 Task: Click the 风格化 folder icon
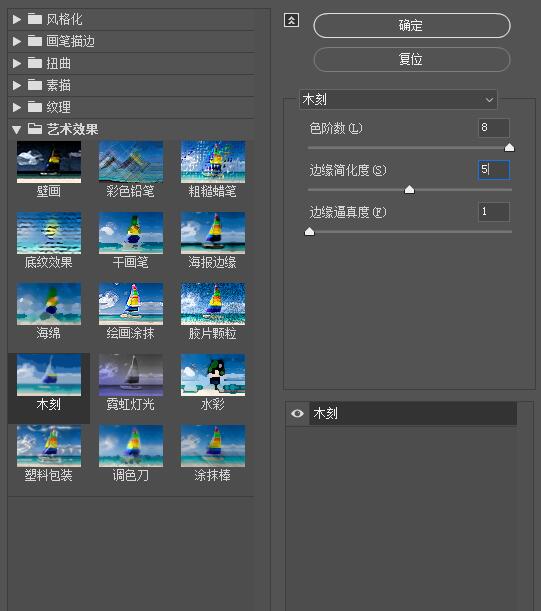tap(35, 19)
